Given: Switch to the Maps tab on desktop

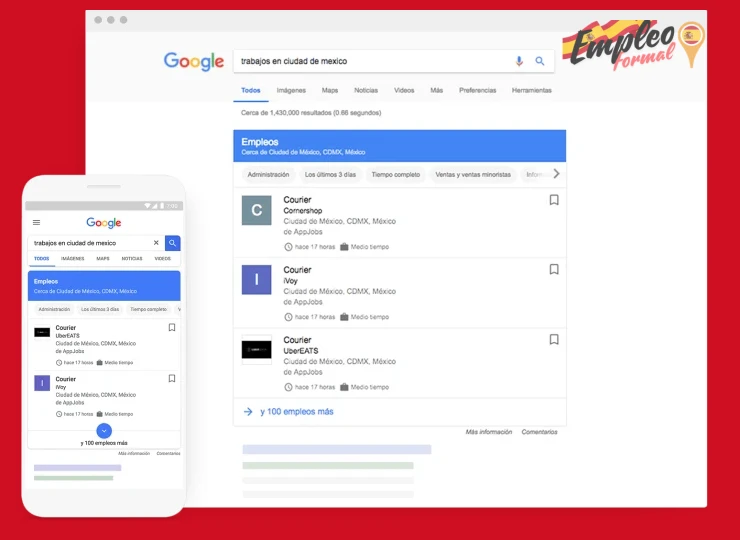Looking at the screenshot, I should click(x=330, y=90).
